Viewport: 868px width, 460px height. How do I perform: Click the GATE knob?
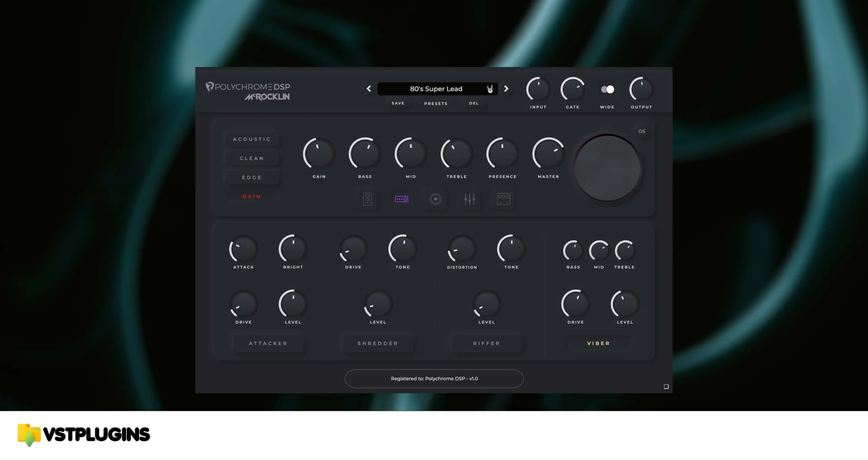[573, 89]
